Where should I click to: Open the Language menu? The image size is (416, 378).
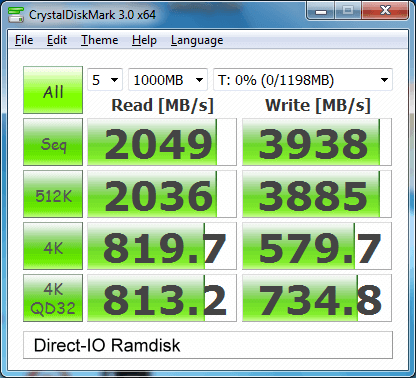tap(197, 40)
